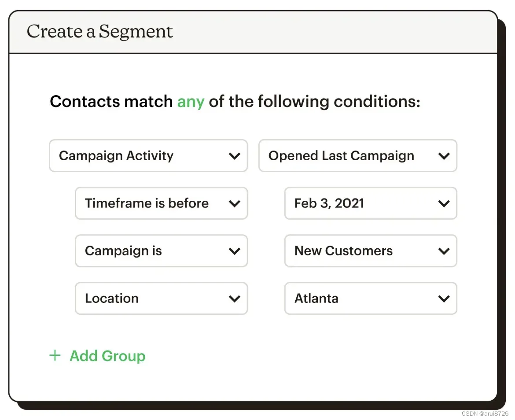This screenshot has height=420, width=515.
Task: Click the Campaign is chevron arrow
Action: pos(235,251)
